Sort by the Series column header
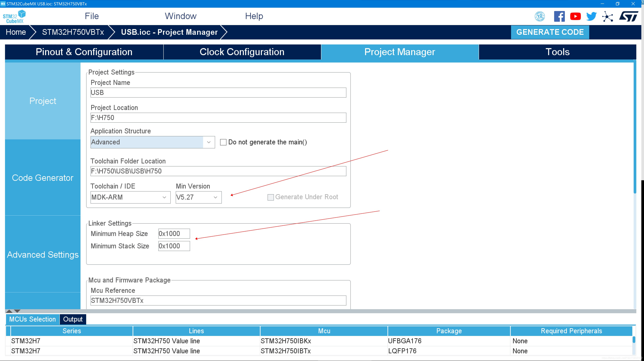644x361 pixels. [x=71, y=331]
